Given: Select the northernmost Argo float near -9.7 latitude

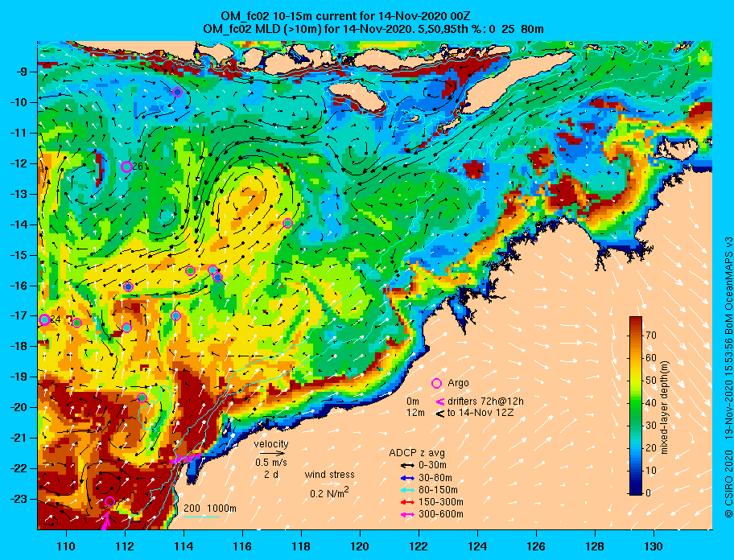Looking at the screenshot, I should coord(177,92).
